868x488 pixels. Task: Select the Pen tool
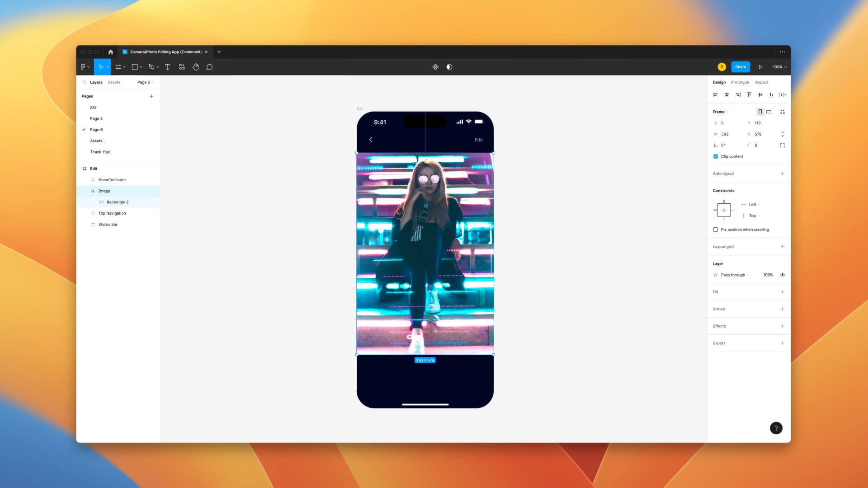tap(151, 66)
